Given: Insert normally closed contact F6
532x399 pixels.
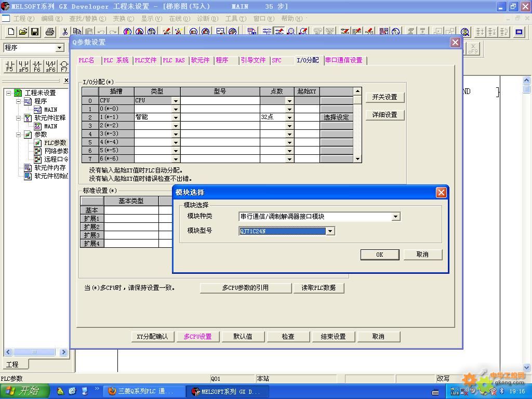Looking at the screenshot, I should 37,66.
